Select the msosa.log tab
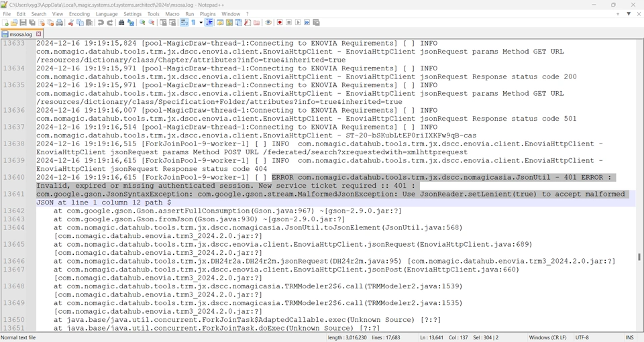 click(21, 34)
